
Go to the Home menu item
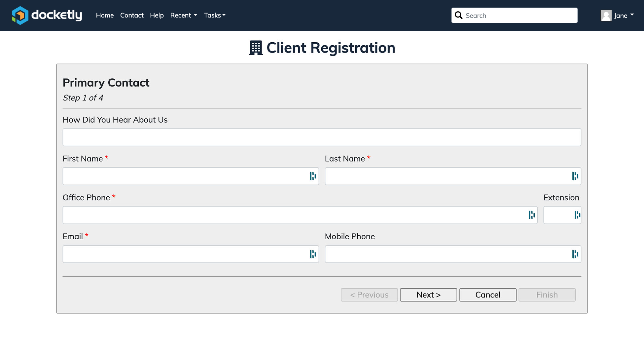pos(105,15)
